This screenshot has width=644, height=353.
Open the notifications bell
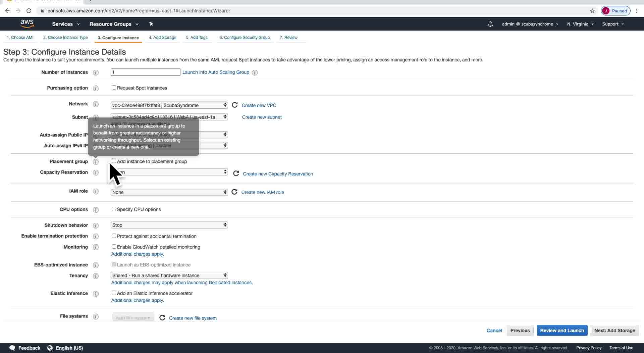click(490, 24)
